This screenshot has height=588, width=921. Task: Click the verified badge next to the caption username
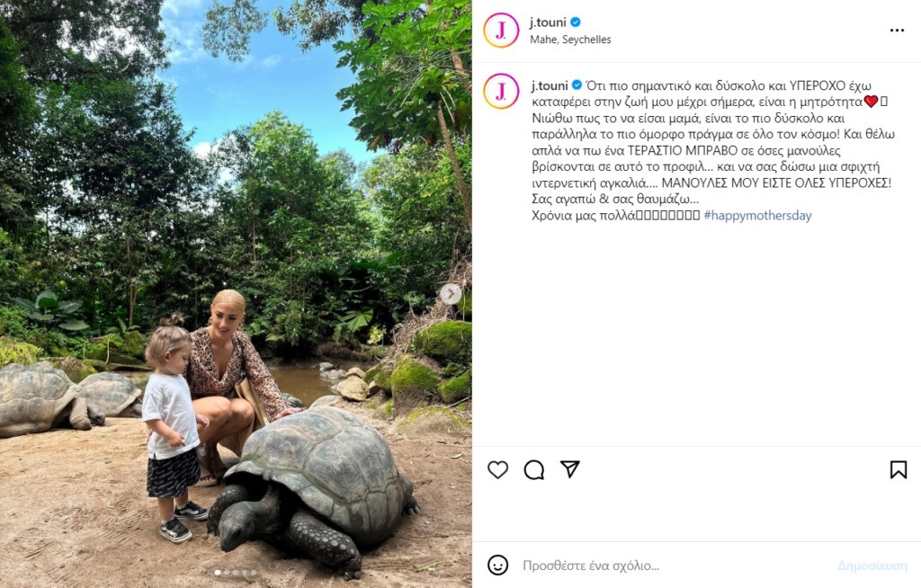577,85
